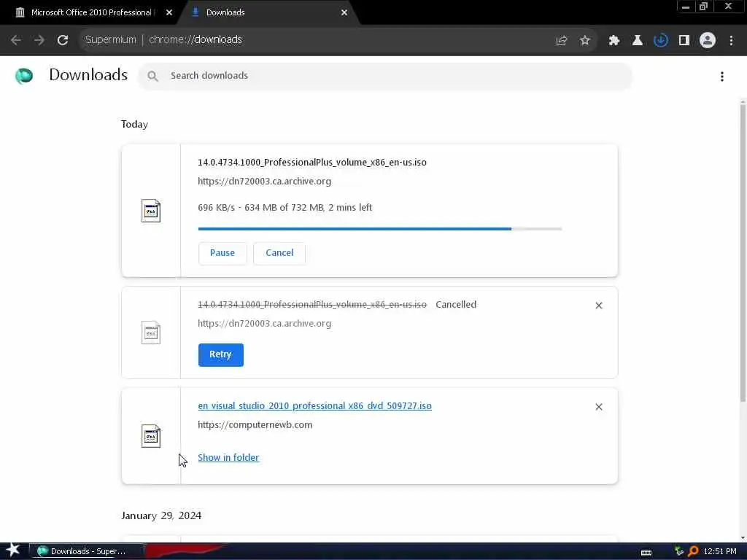
Task: Retry the cancelled ProfessionalPlus download
Action: tap(220, 355)
